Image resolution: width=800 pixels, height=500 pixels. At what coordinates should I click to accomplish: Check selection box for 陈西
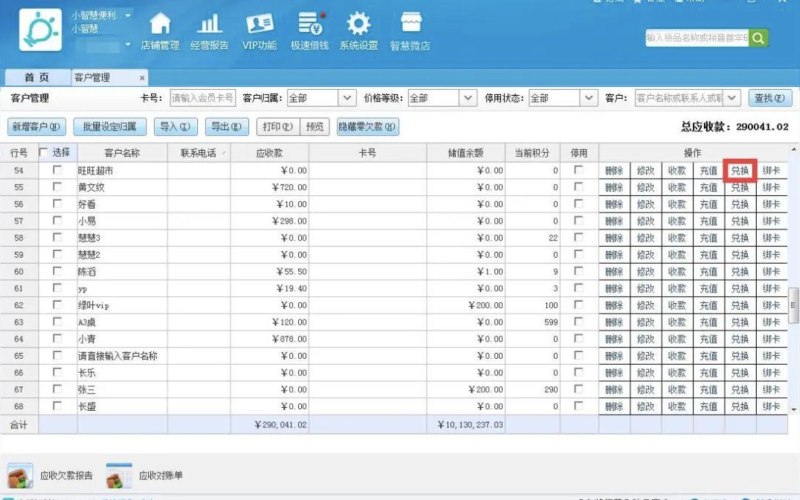(57, 271)
